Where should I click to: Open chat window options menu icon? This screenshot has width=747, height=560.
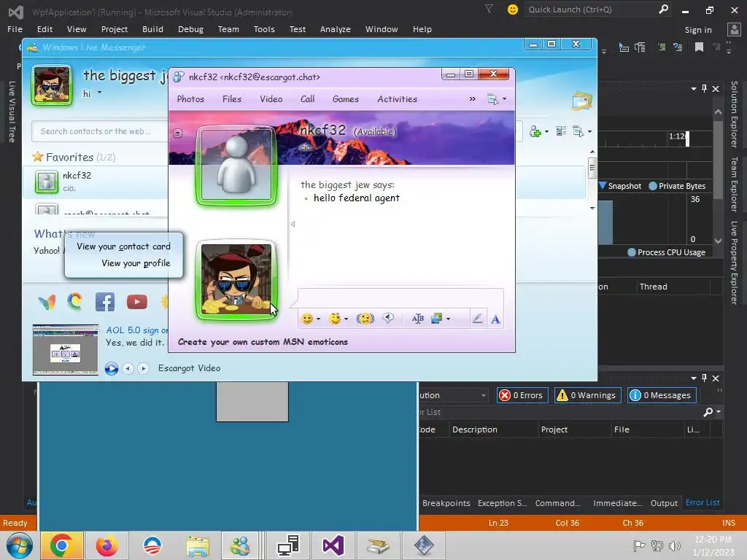click(496, 99)
